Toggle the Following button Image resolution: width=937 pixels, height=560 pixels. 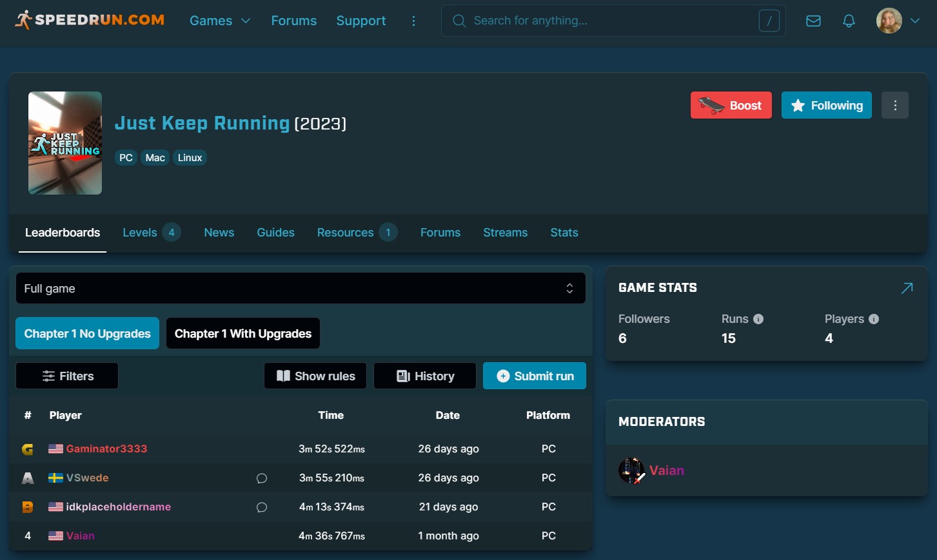coord(827,105)
